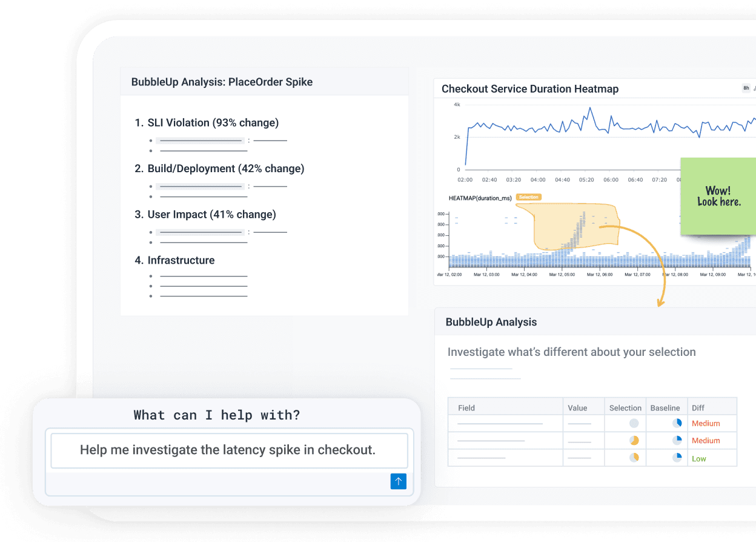
Task: Click 'Checkout Service Duration Heatmap' title
Action: click(530, 89)
